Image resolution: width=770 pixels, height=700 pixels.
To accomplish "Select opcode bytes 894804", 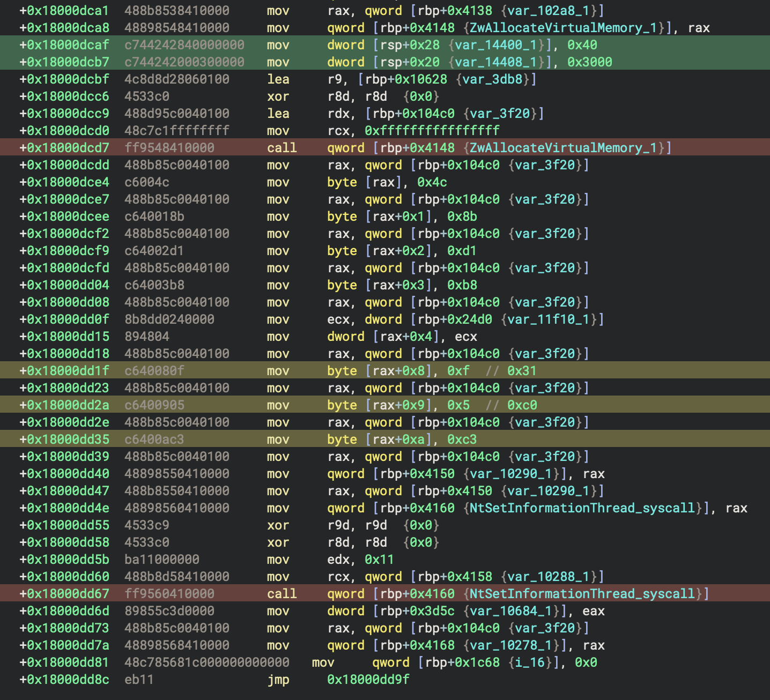I will click(147, 337).
